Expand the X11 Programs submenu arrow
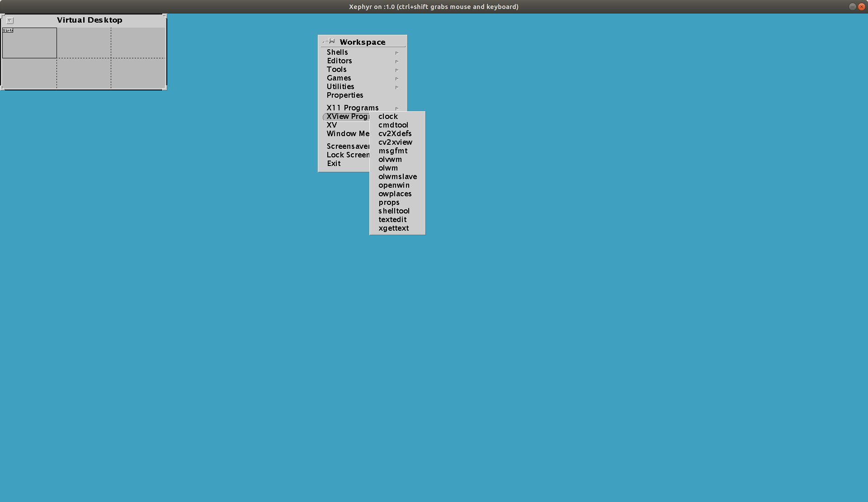This screenshot has width=868, height=502. (x=396, y=109)
